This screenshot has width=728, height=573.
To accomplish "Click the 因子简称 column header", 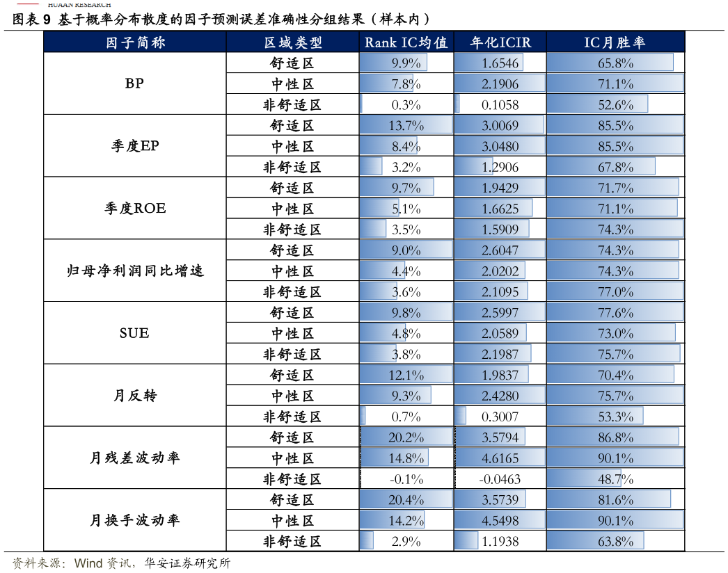I will [135, 42].
